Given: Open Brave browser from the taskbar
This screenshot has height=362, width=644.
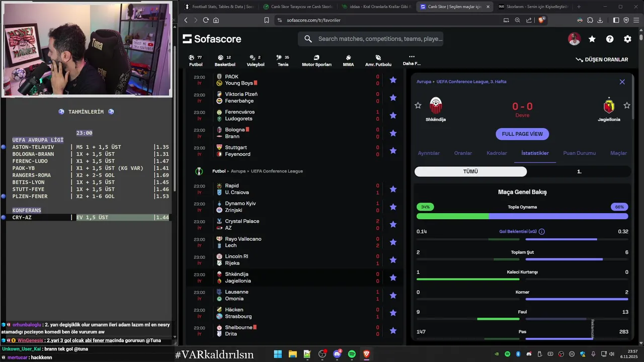Looking at the screenshot, I should click(x=366, y=354).
